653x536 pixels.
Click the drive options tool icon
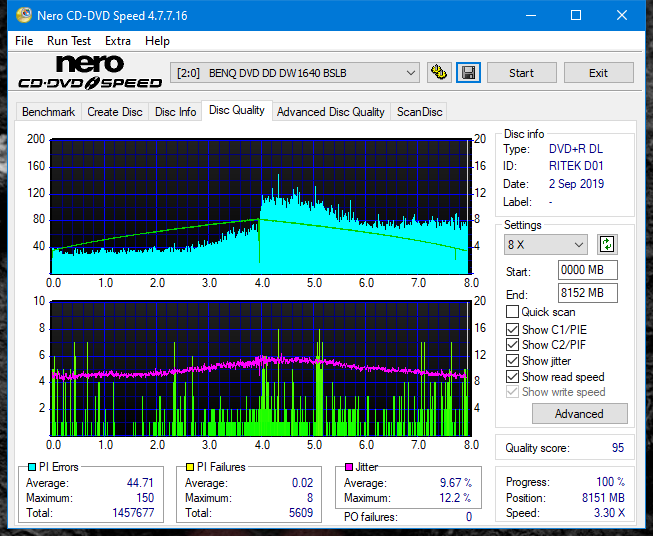point(439,73)
